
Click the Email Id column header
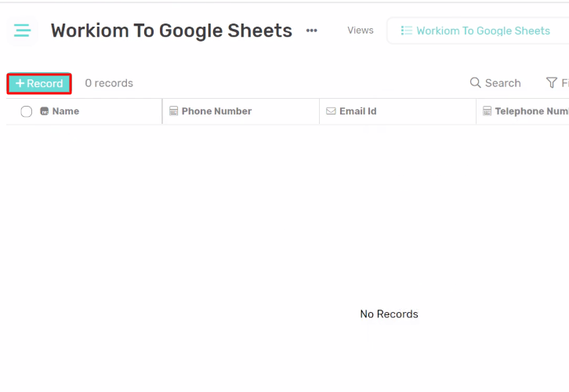(x=358, y=111)
